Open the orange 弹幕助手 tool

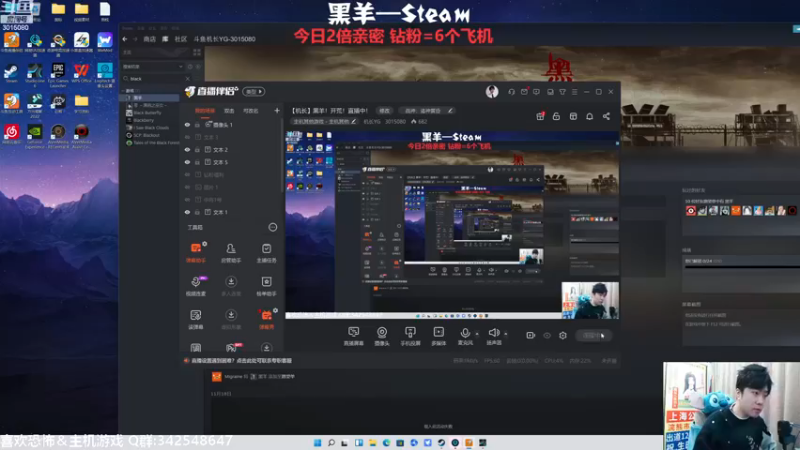(196, 253)
